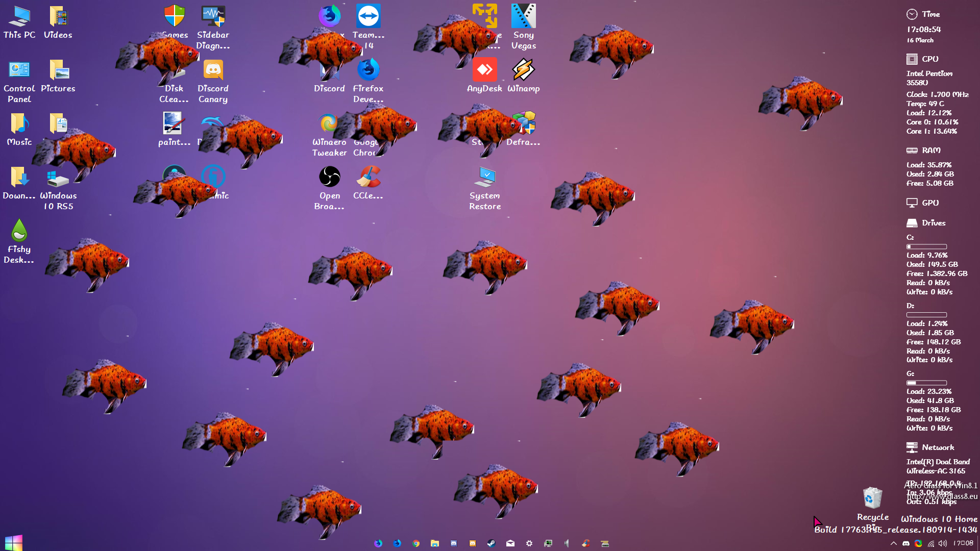The image size is (980, 551).
Task: Show hidden system tray icons
Action: click(x=894, y=543)
